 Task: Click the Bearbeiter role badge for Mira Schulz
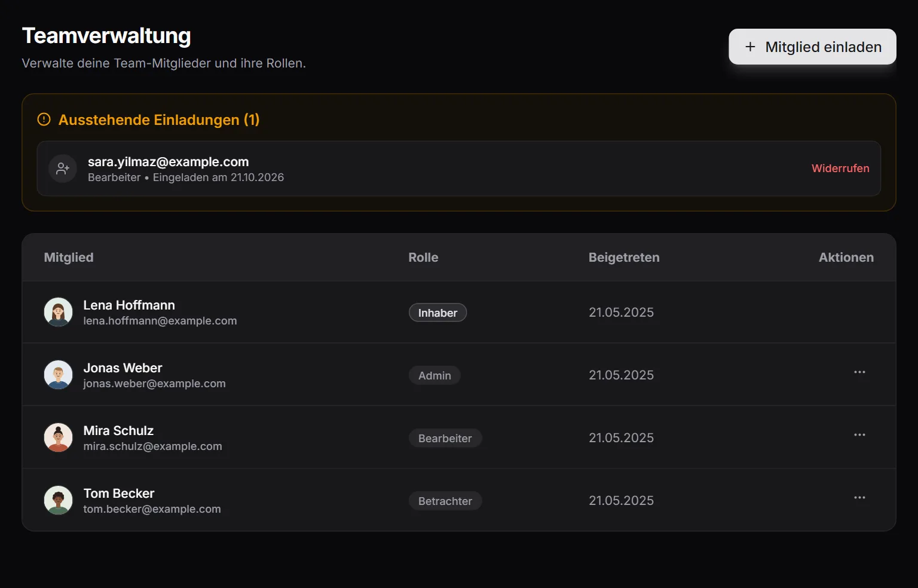[x=445, y=438]
